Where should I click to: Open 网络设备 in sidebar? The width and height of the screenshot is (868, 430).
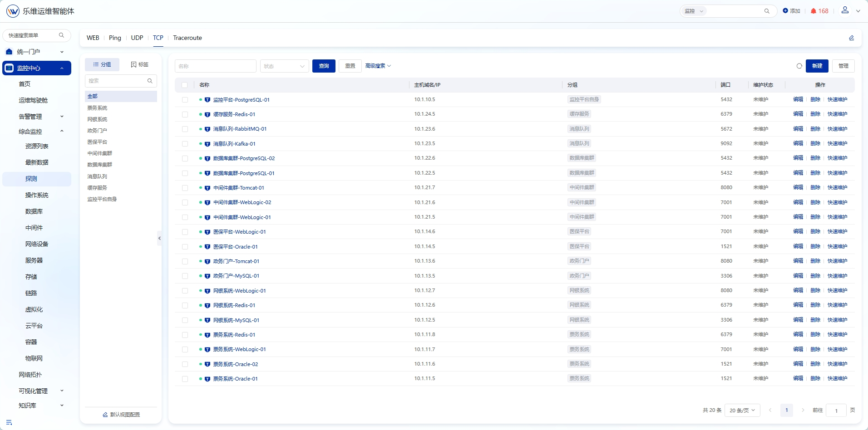click(x=37, y=244)
